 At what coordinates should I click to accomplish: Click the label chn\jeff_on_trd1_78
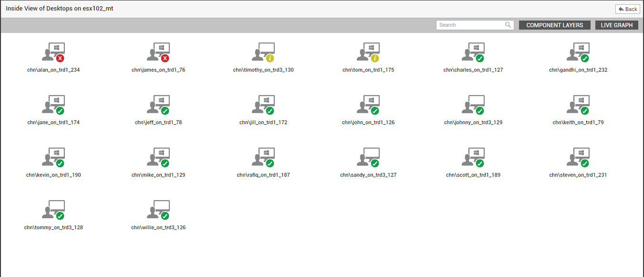pos(158,122)
